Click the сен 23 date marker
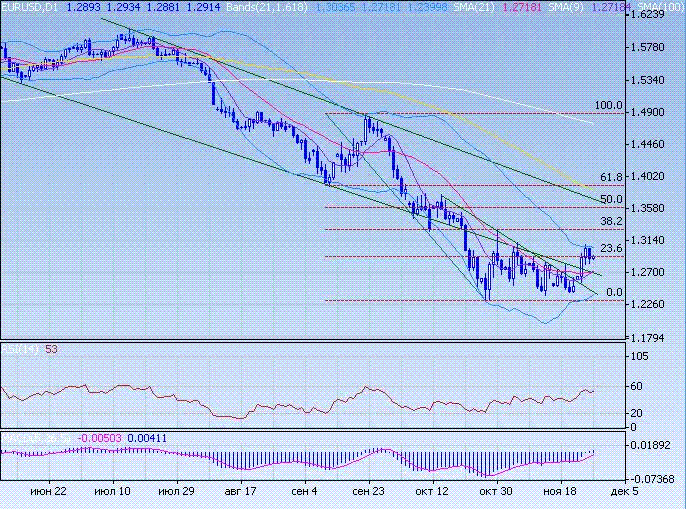The width and height of the screenshot is (686, 509). [369, 492]
